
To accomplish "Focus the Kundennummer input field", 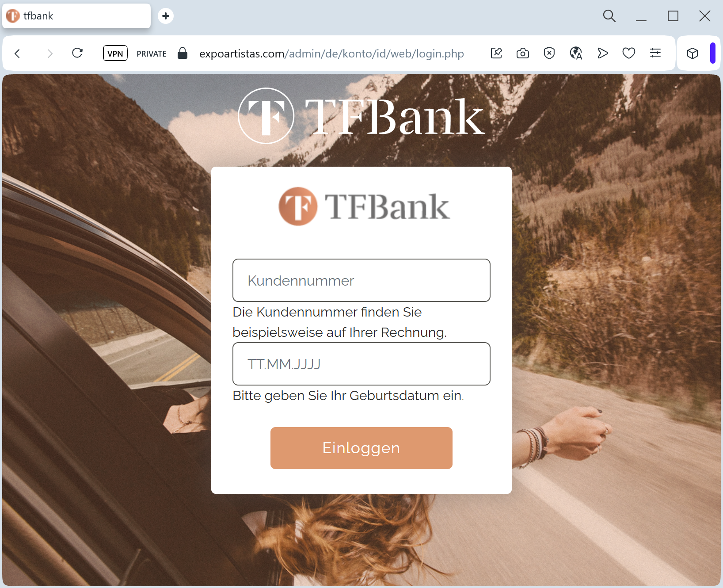I will tap(361, 280).
